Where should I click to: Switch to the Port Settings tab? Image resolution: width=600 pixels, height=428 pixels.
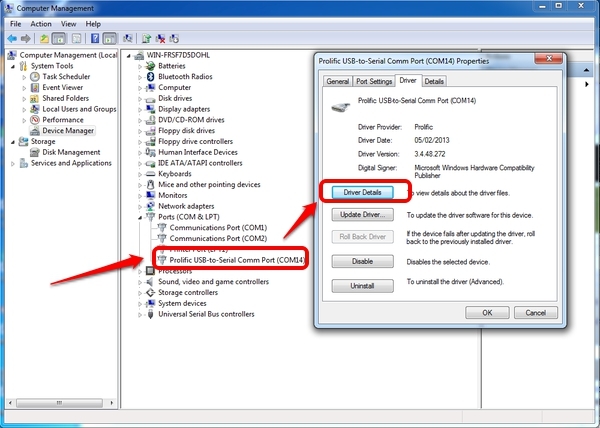click(x=374, y=81)
